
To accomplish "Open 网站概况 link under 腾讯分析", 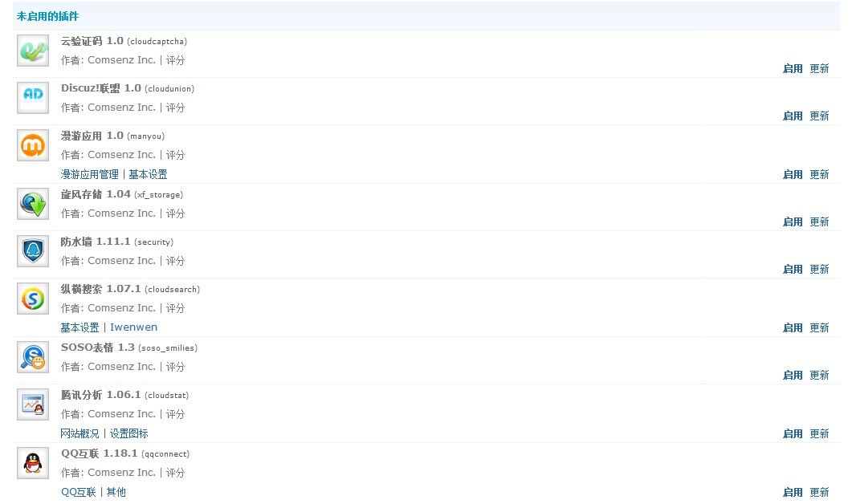I will [79, 433].
